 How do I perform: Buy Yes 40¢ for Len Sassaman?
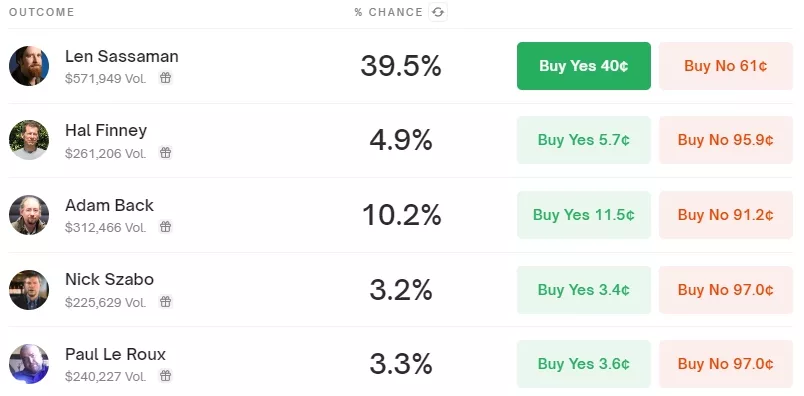pyautogui.click(x=584, y=66)
